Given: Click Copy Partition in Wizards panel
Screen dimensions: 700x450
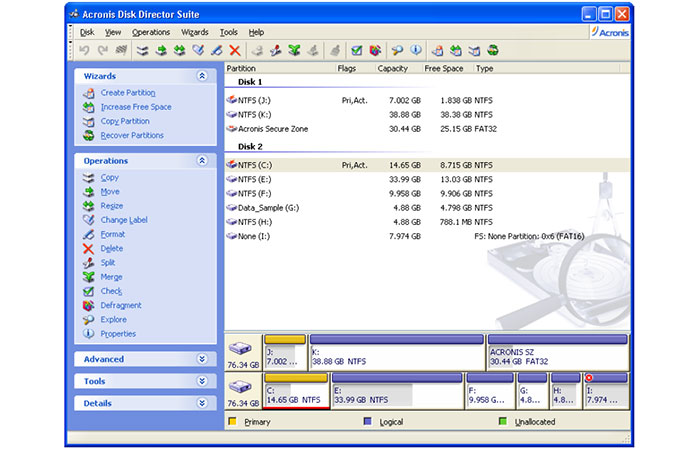Looking at the screenshot, I should [x=125, y=121].
